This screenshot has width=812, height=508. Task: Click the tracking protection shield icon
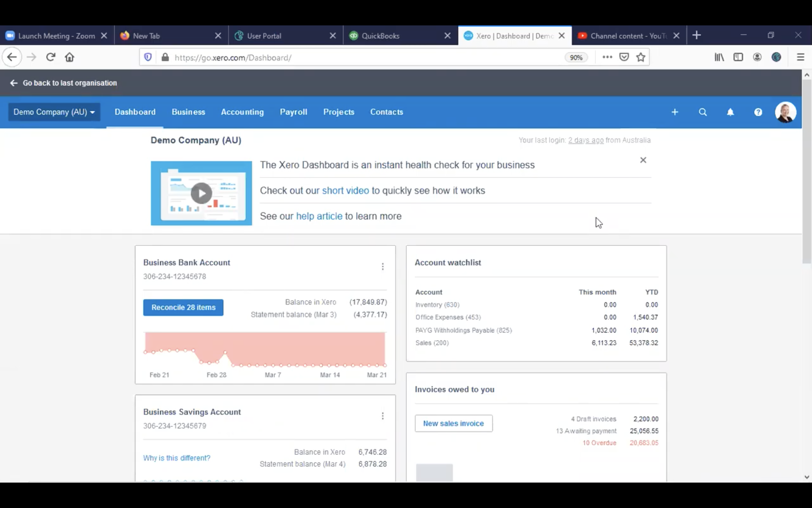point(148,57)
